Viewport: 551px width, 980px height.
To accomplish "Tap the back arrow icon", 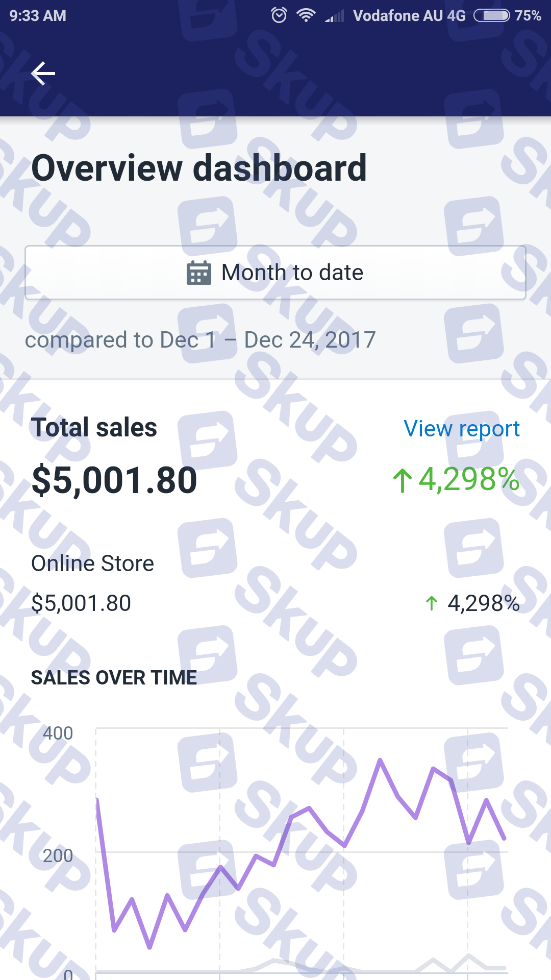I will [x=43, y=73].
